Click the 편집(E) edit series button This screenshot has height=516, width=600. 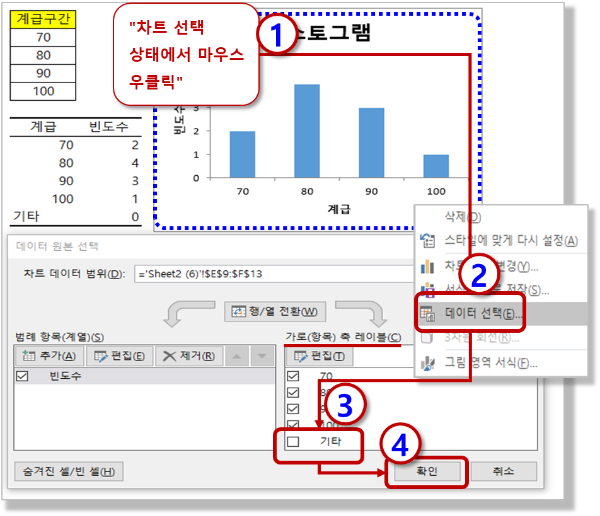pos(120,356)
